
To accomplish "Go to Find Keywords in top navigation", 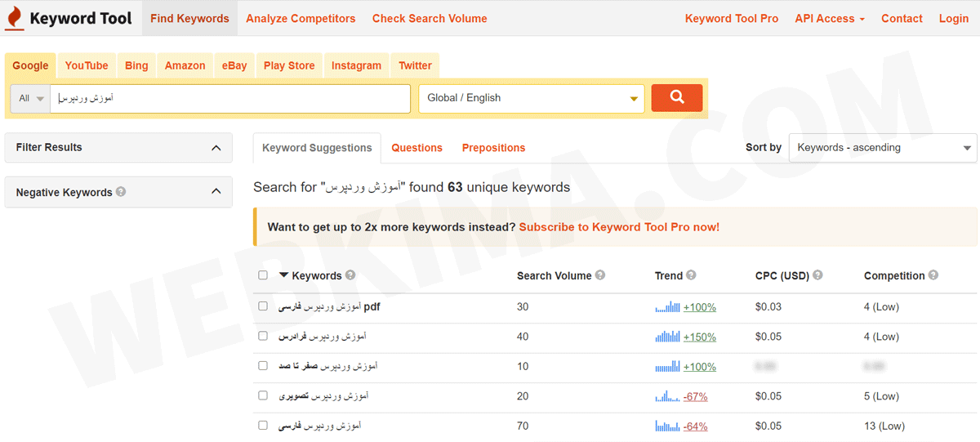I will [189, 18].
